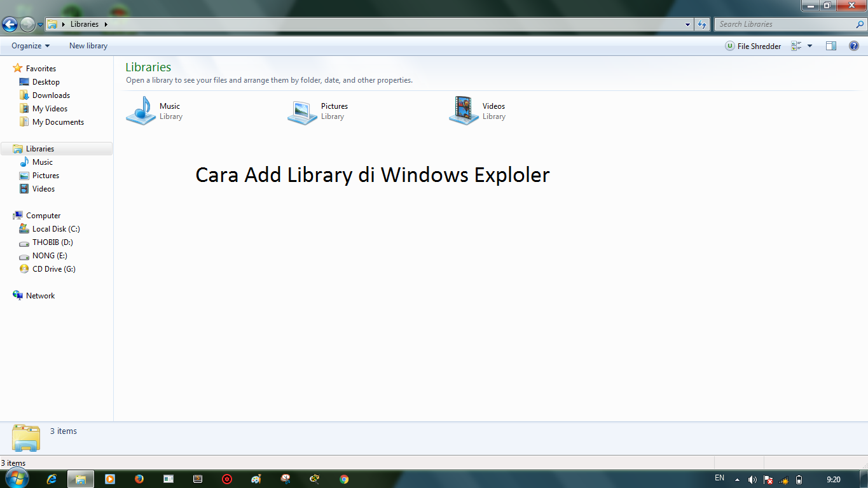Open Action Center flag in system tray
Viewport: 868px width, 488px height.
click(x=768, y=478)
